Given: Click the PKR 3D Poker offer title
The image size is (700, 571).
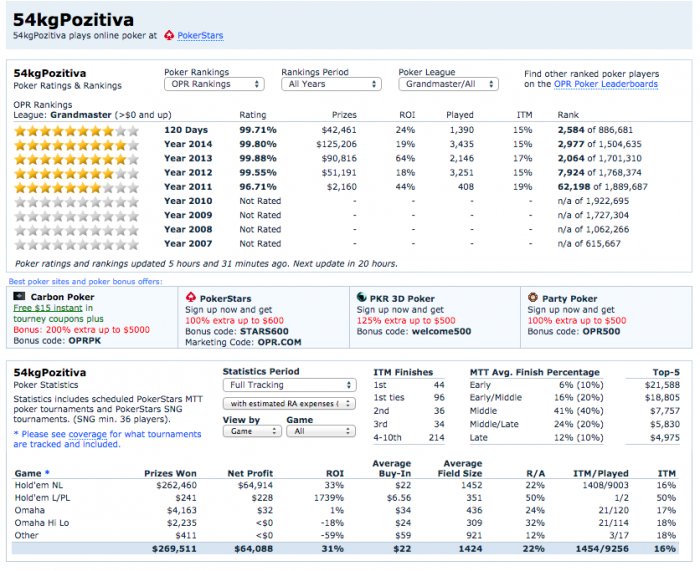Looking at the screenshot, I should coord(402,298).
